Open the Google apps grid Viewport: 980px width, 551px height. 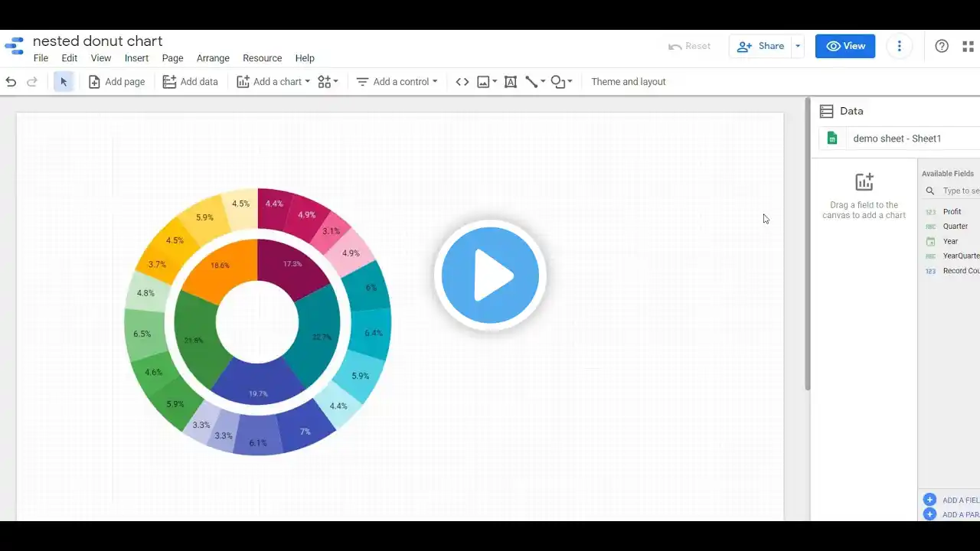(969, 46)
